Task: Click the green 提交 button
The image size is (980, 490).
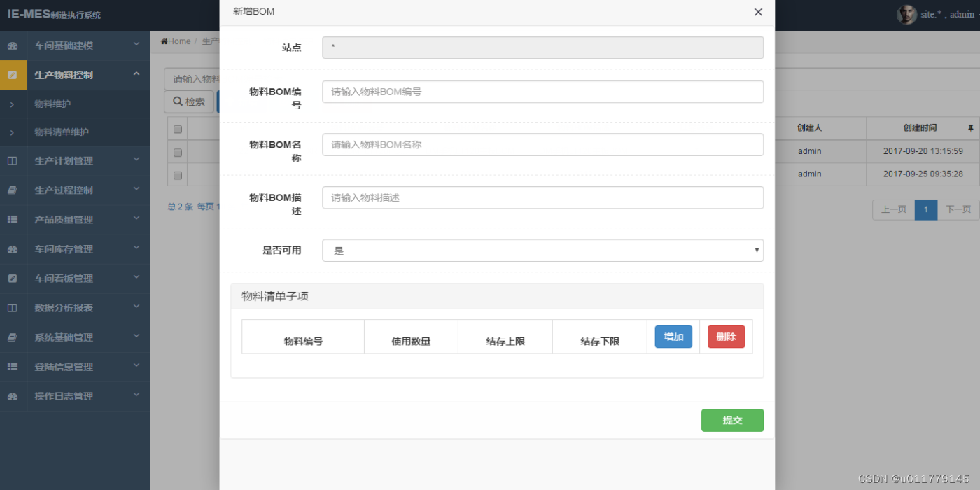Action: [732, 420]
